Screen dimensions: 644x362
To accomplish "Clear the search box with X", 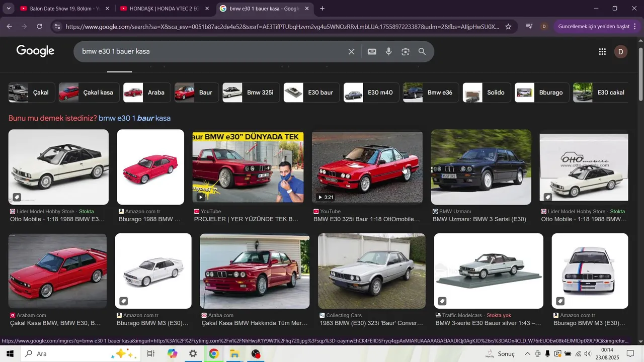I will (351, 51).
